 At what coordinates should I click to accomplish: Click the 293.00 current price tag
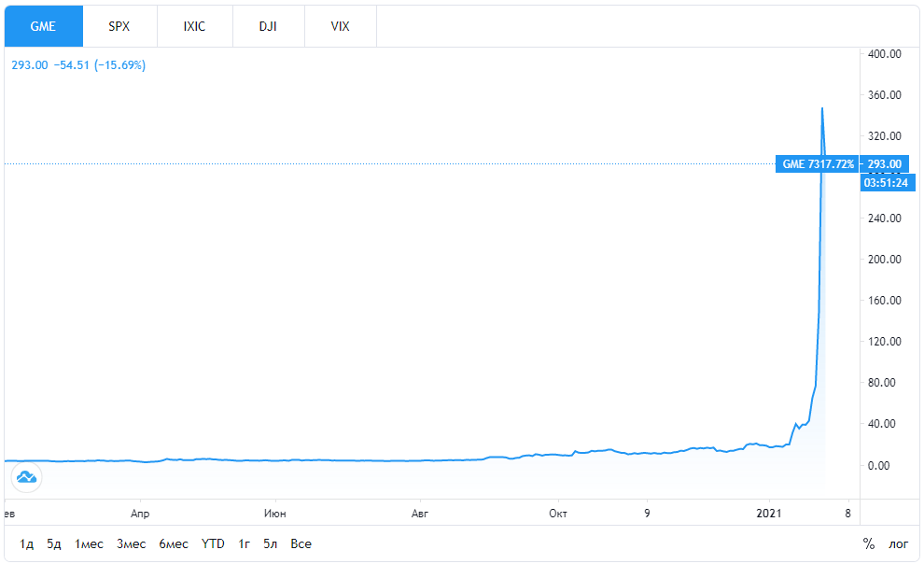tap(885, 163)
